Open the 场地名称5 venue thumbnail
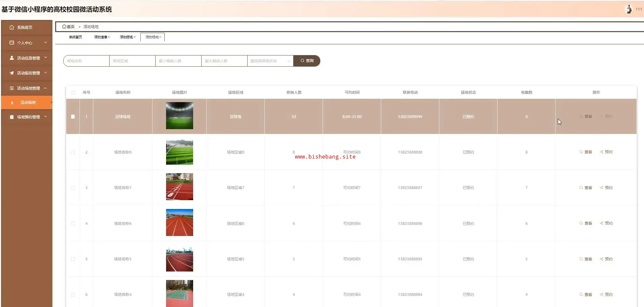Image resolution: width=644 pixels, height=307 pixels. (x=180, y=258)
